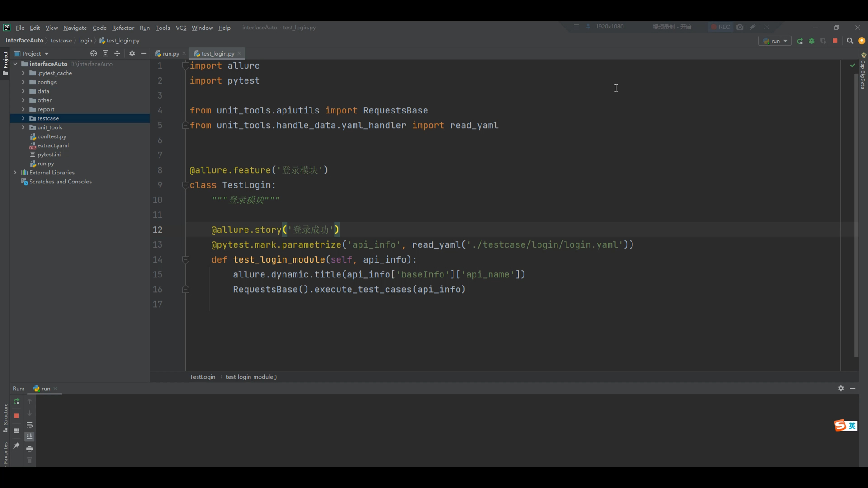Expand the .pytest_cache folder
The image size is (868, 488).
tap(24, 73)
